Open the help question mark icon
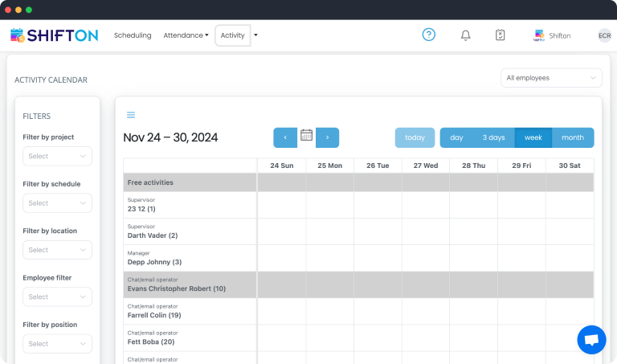 [429, 35]
